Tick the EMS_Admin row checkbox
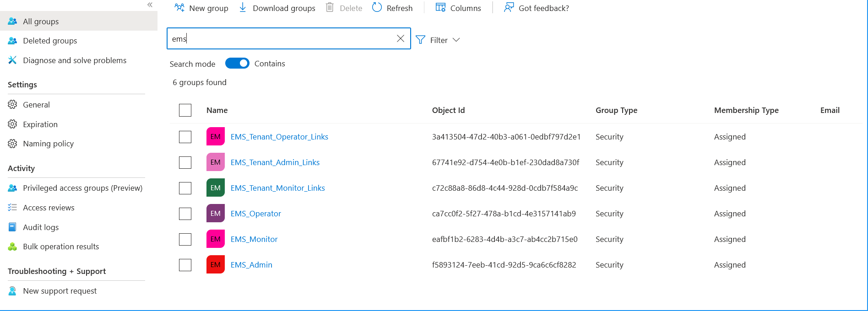The height and width of the screenshot is (311, 868). tap(185, 265)
